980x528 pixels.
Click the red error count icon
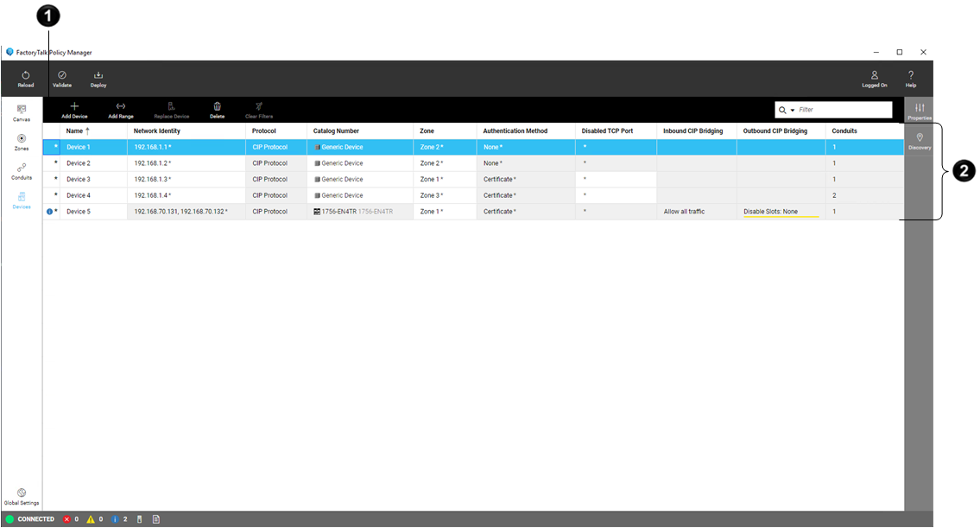67,519
